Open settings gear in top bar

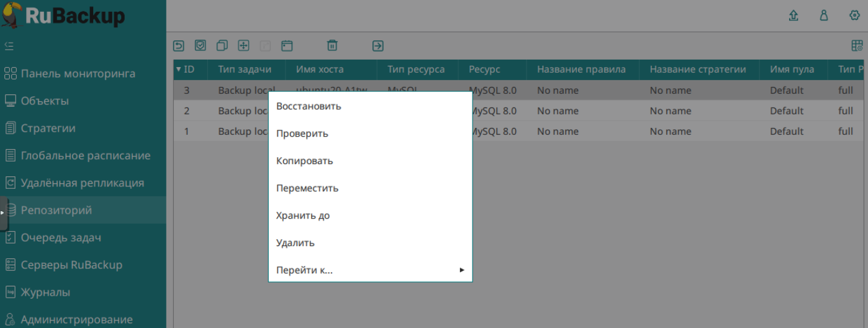tap(855, 16)
